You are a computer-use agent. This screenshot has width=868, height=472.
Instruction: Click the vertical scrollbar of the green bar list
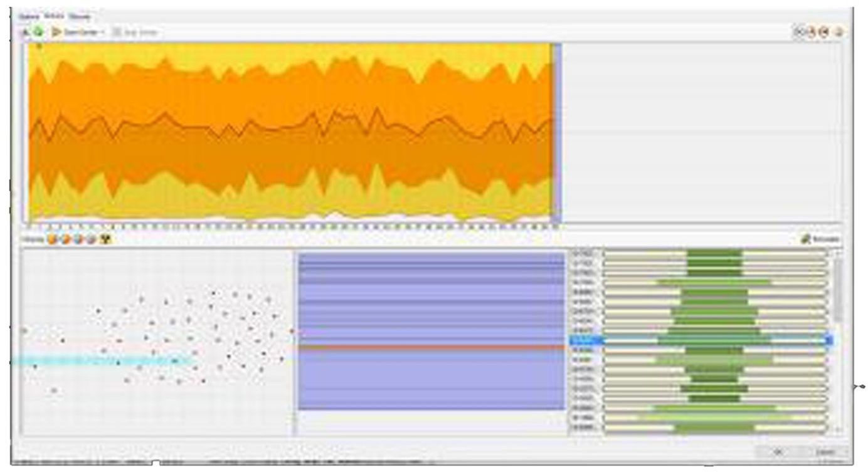pyautogui.click(x=838, y=289)
